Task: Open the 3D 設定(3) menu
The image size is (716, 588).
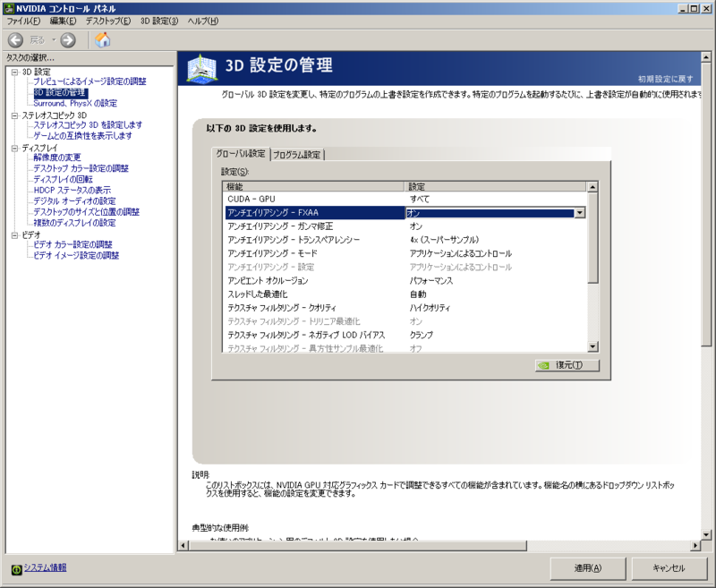Action: [159, 21]
